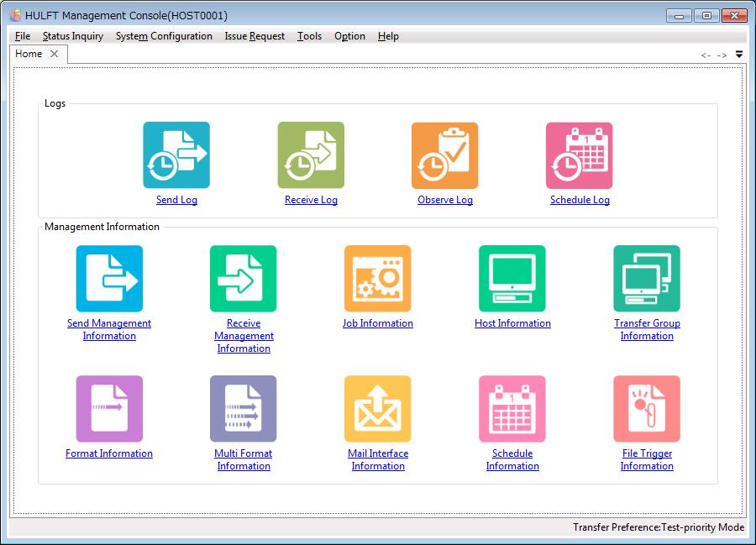Minimize the HULFT Management Console window
Image resolution: width=756 pixels, height=545 pixels.
click(x=679, y=16)
